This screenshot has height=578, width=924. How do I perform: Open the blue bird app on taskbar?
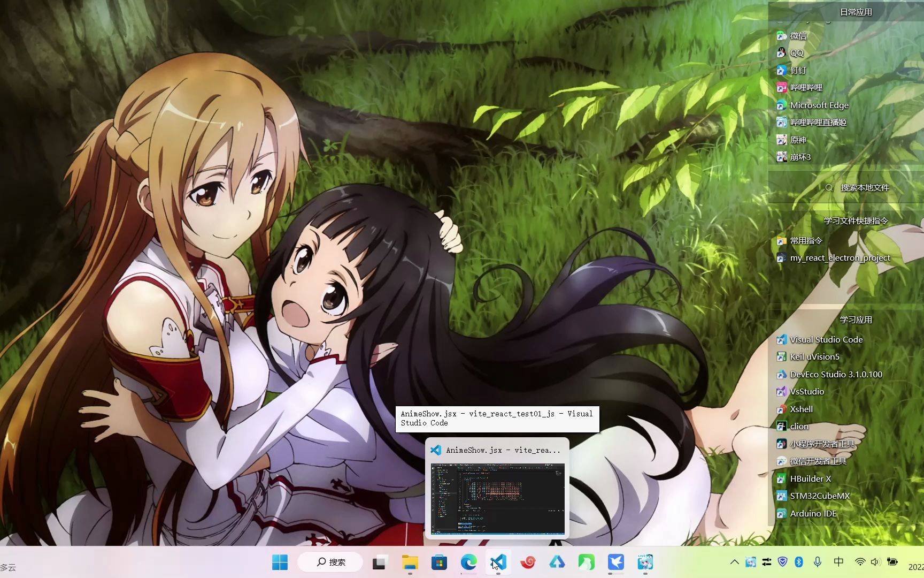(x=616, y=562)
